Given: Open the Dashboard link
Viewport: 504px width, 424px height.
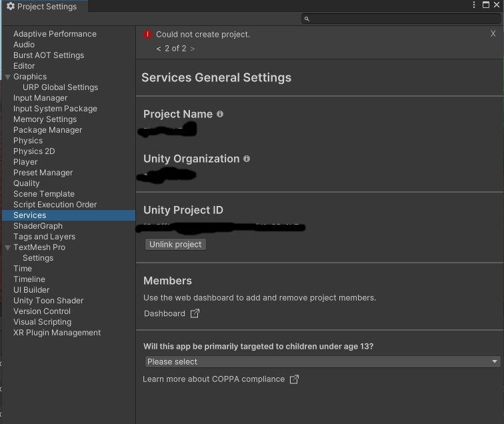Looking at the screenshot, I should tap(164, 313).
